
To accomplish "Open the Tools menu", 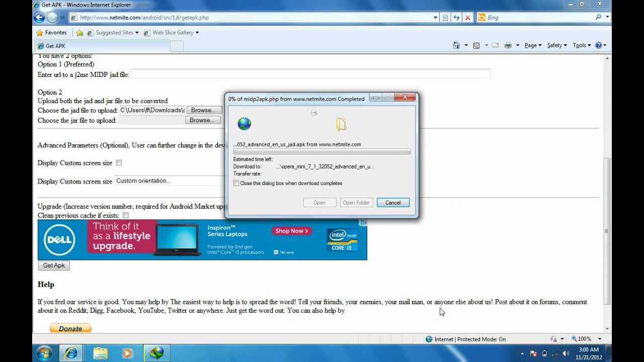I will coord(582,45).
